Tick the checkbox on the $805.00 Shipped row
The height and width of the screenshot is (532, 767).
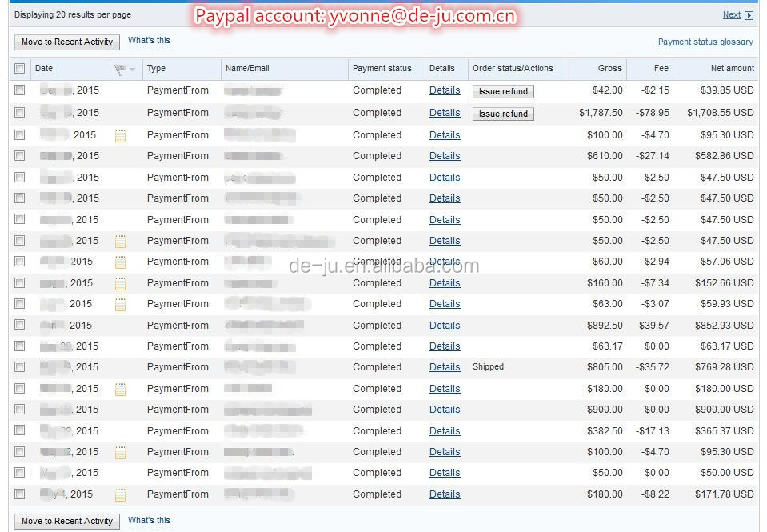coord(19,366)
